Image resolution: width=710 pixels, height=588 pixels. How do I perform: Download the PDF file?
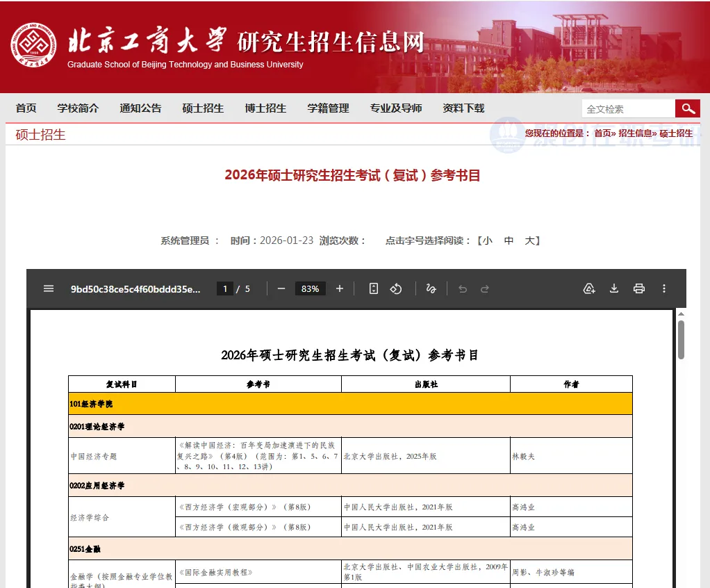click(x=614, y=288)
